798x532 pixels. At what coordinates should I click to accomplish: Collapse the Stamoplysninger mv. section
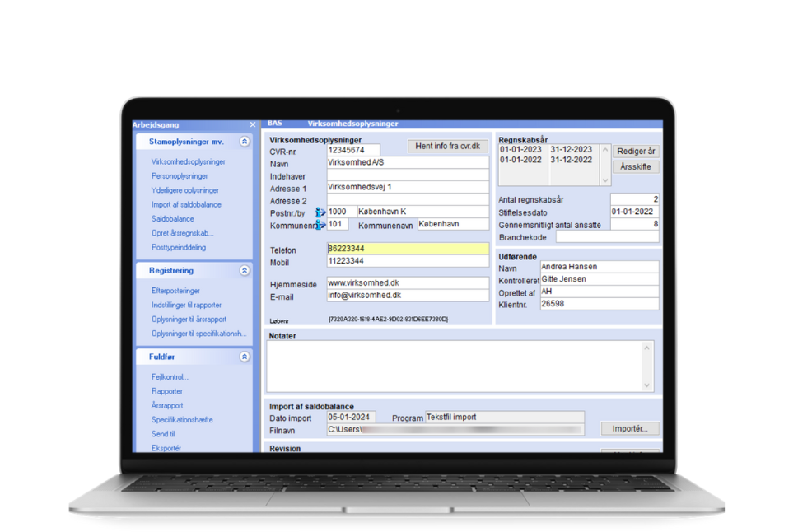(x=245, y=142)
